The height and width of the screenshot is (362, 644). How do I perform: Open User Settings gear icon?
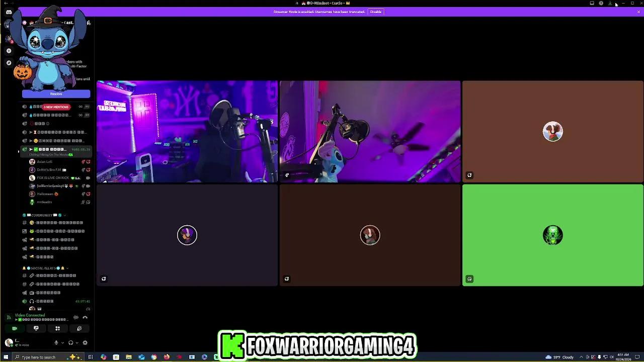click(85, 343)
